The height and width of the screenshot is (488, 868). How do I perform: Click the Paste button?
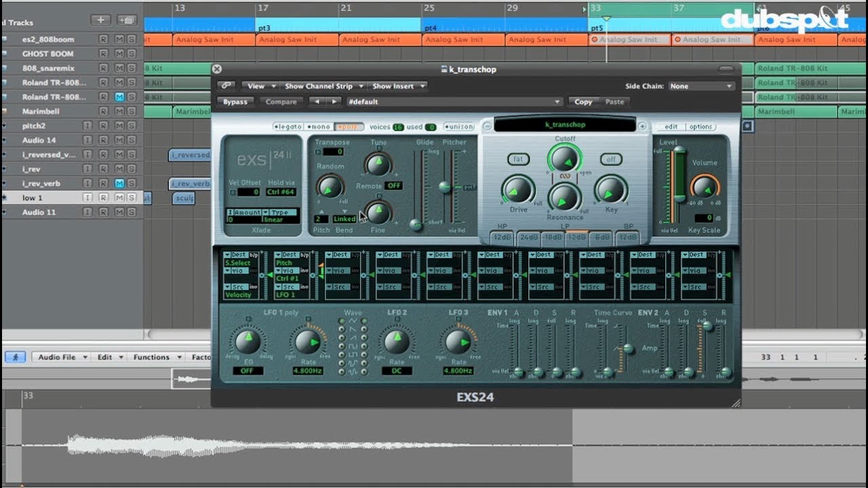point(614,102)
